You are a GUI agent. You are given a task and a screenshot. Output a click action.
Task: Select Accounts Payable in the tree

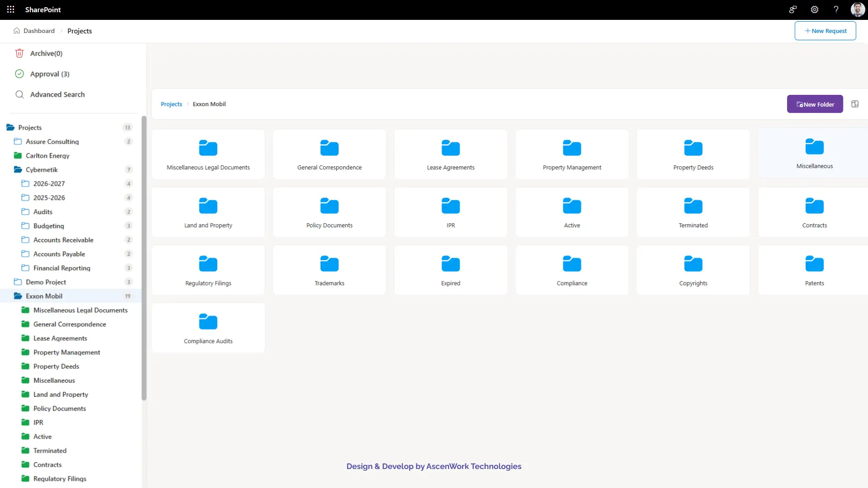(59, 254)
